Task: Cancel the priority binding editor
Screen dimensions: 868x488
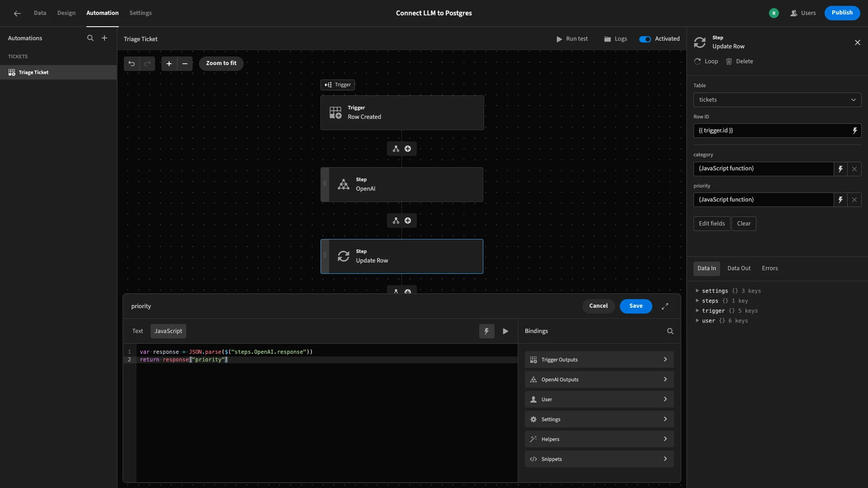Action: pyautogui.click(x=598, y=306)
